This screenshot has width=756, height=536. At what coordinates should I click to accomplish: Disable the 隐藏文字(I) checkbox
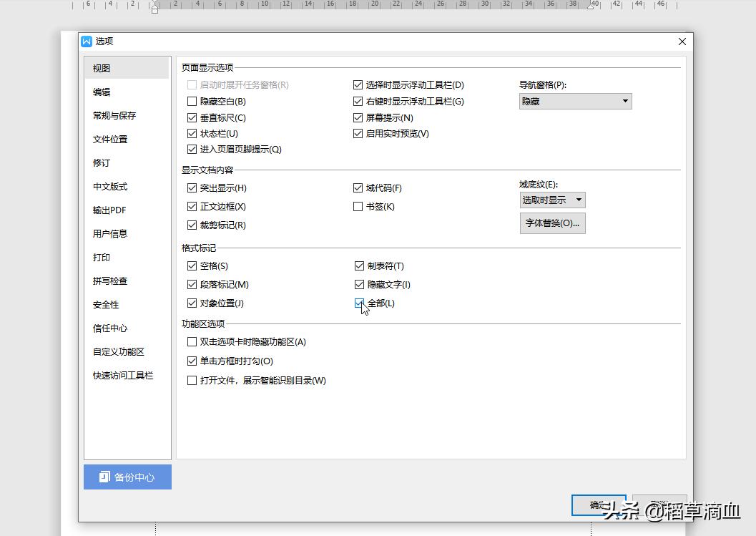[x=358, y=284]
